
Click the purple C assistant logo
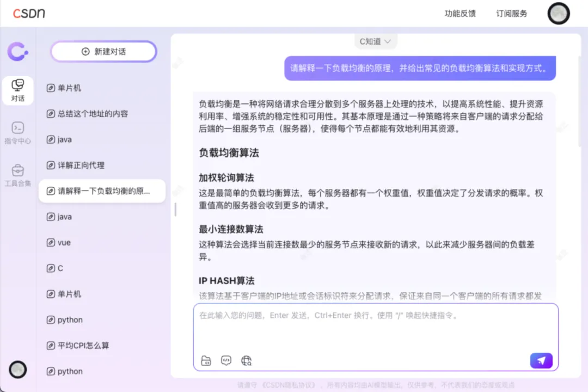(17, 51)
